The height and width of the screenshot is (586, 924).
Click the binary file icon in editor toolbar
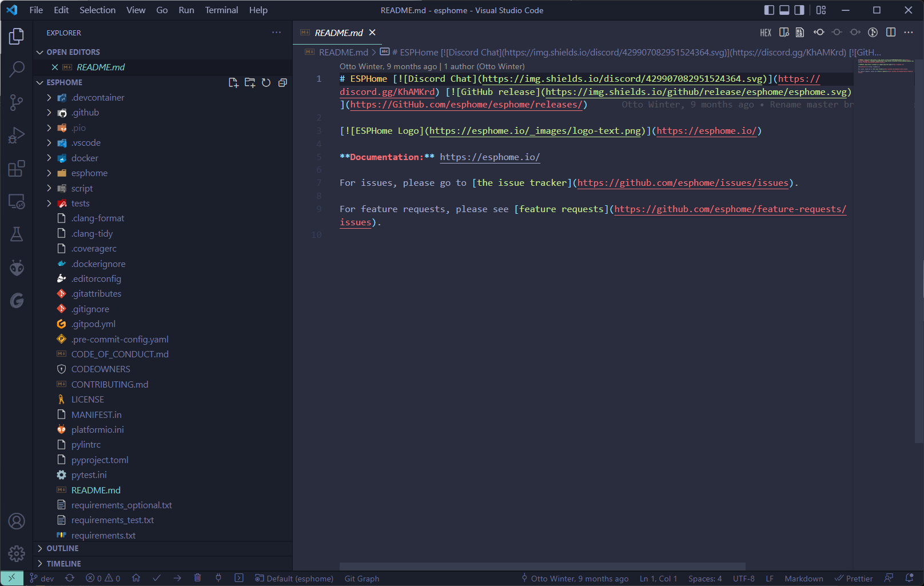(800, 33)
